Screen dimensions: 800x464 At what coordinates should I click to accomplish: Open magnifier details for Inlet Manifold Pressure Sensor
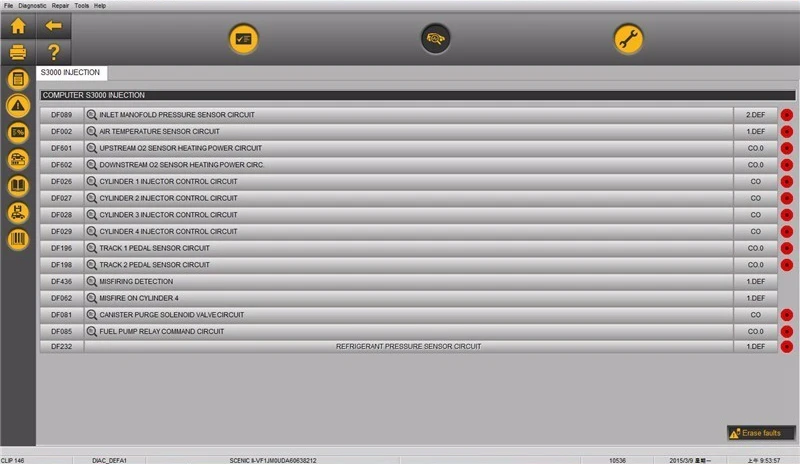pos(91,115)
